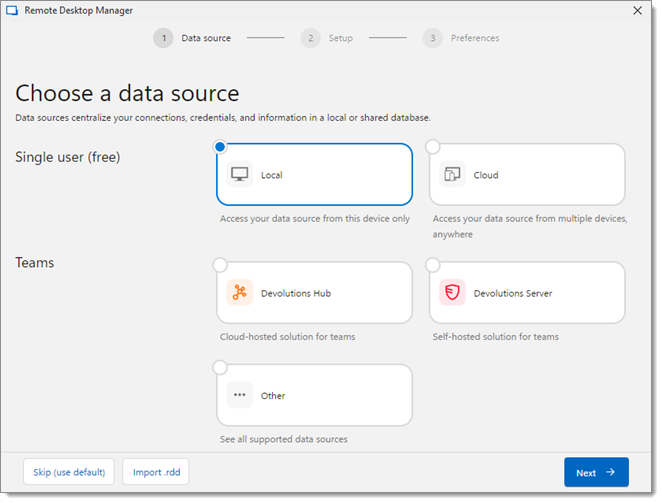
Task: Click the Local monitor icon
Action: pos(239,174)
